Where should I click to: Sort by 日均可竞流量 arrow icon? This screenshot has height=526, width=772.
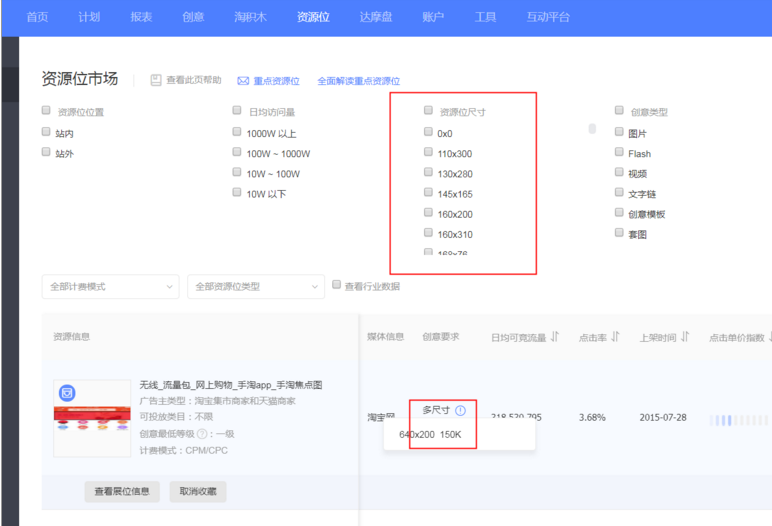coord(554,337)
